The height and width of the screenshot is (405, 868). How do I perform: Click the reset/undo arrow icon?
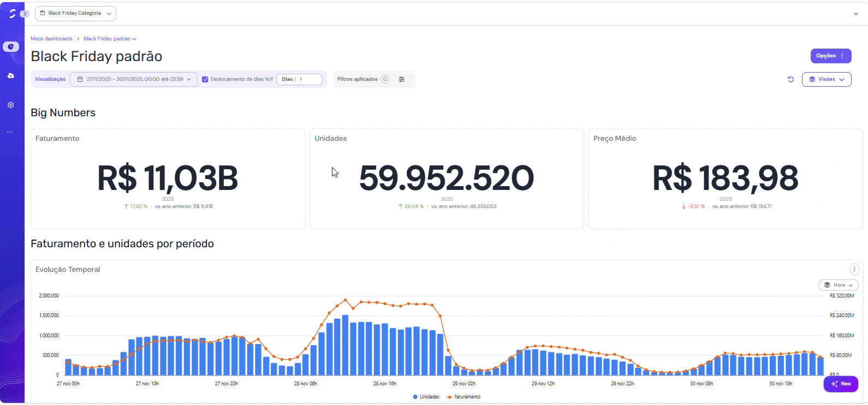[790, 79]
